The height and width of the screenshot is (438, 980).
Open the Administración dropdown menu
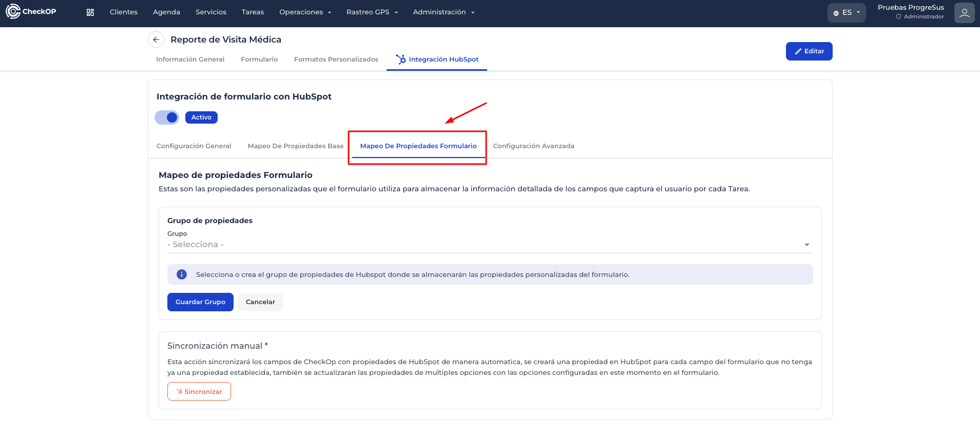(444, 12)
